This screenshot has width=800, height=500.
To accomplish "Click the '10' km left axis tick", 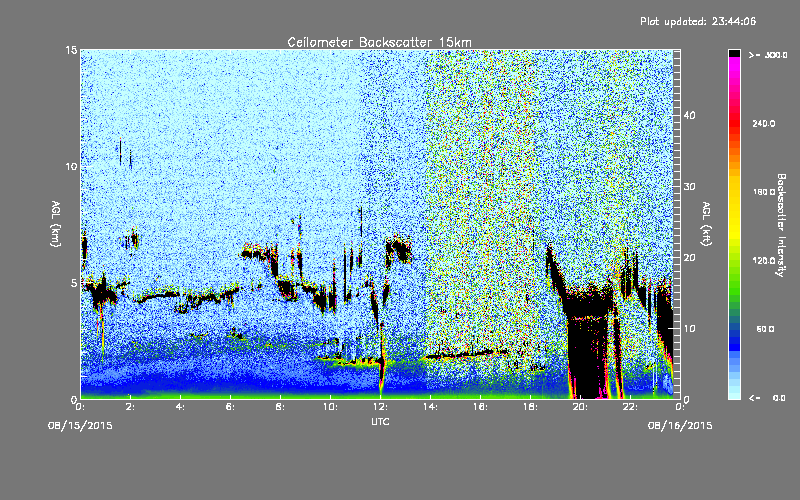I will [71, 167].
